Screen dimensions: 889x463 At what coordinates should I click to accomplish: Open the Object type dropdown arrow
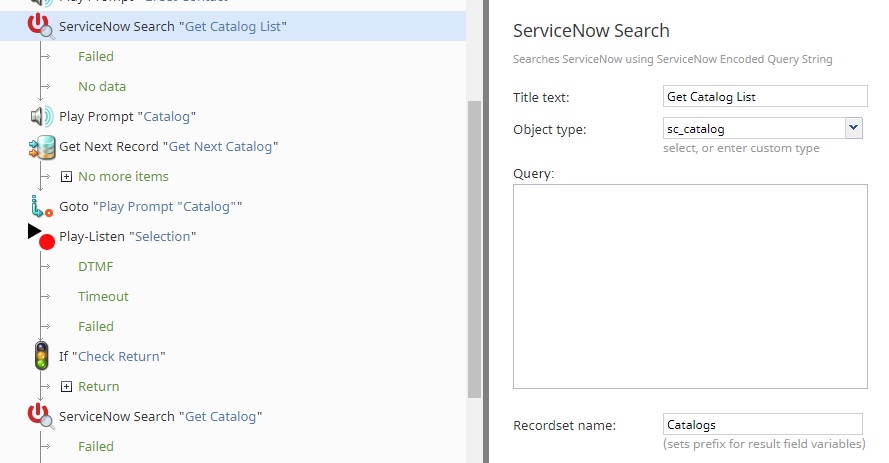(x=853, y=128)
